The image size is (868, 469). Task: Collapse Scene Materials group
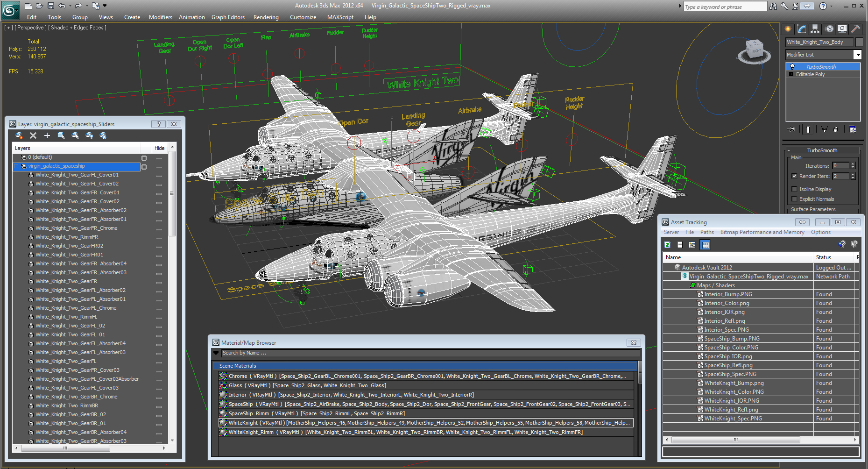coord(216,366)
